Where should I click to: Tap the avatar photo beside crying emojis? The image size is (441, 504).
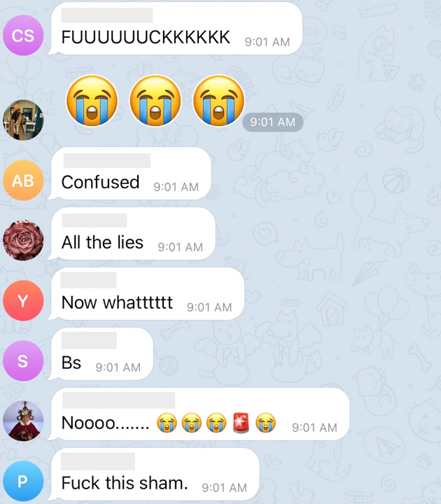pyautogui.click(x=23, y=120)
